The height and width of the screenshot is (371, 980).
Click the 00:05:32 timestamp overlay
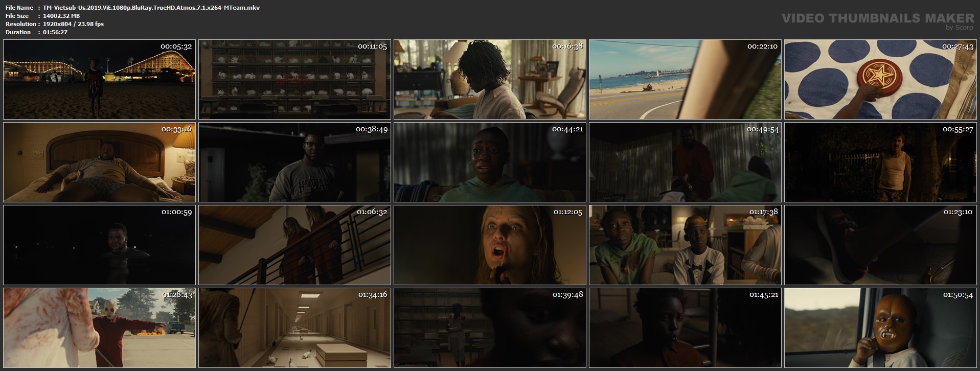tap(176, 47)
